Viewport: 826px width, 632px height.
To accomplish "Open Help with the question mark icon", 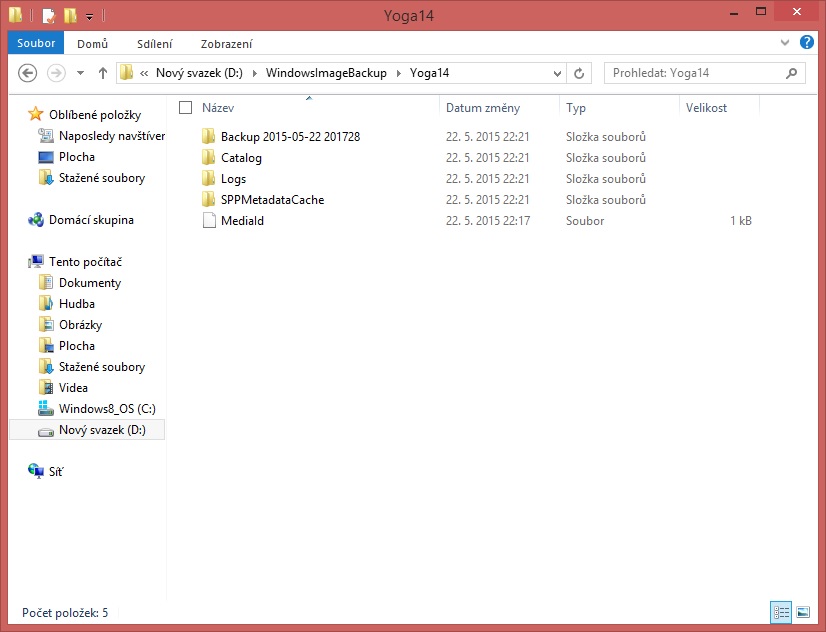I will point(806,44).
